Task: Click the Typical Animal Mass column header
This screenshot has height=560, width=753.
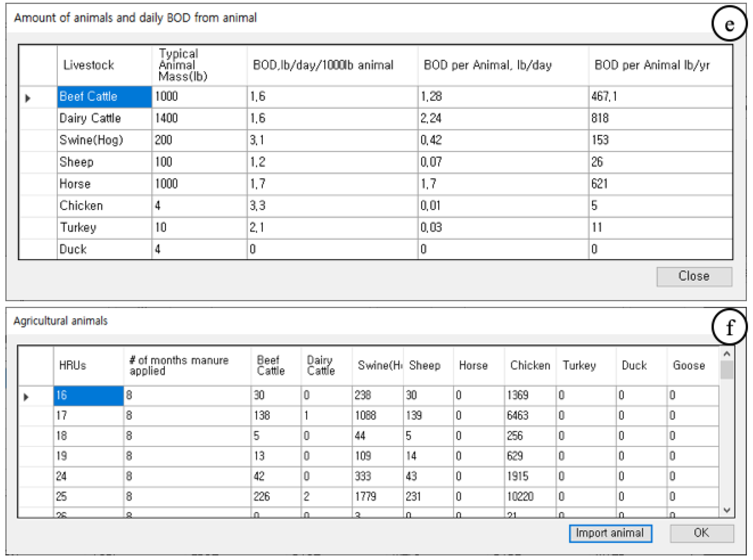Action: (199, 65)
